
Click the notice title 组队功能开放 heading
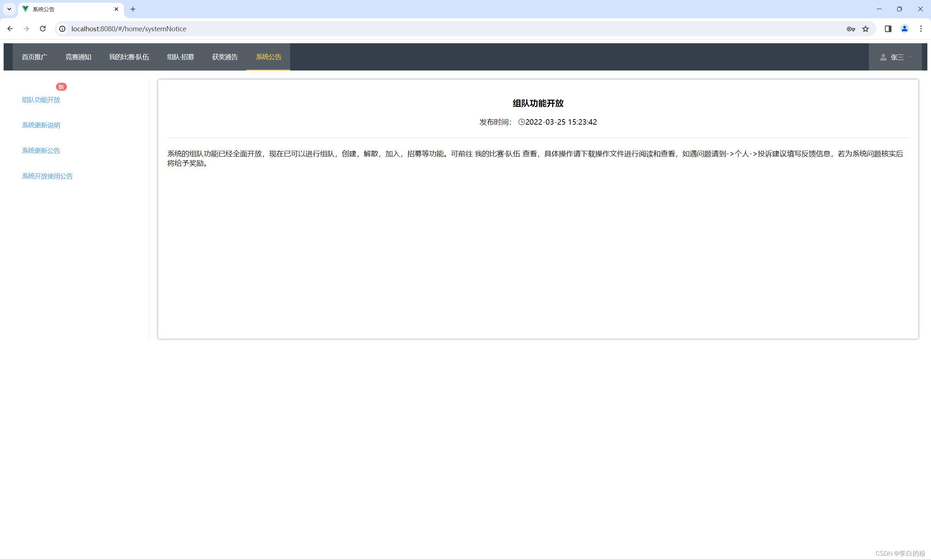(538, 103)
